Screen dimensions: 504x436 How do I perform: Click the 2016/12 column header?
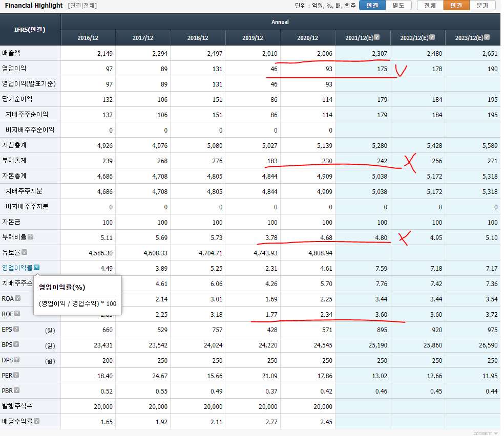point(88,38)
